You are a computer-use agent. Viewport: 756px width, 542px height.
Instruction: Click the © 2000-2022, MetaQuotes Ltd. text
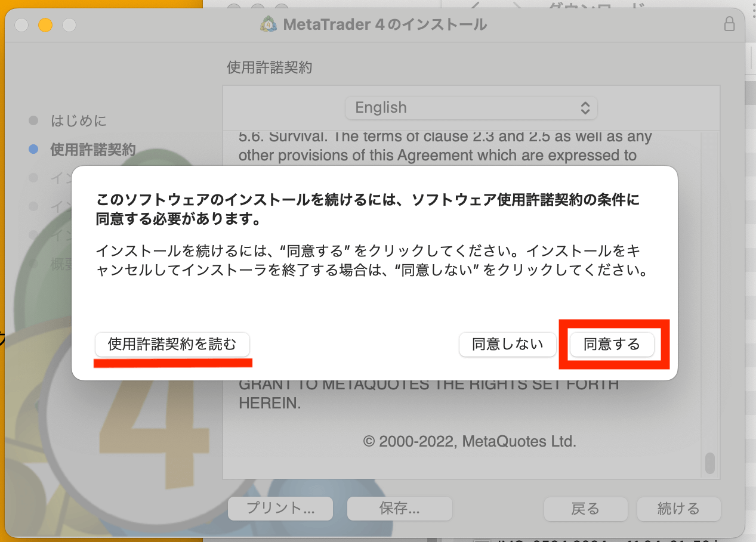tap(470, 442)
